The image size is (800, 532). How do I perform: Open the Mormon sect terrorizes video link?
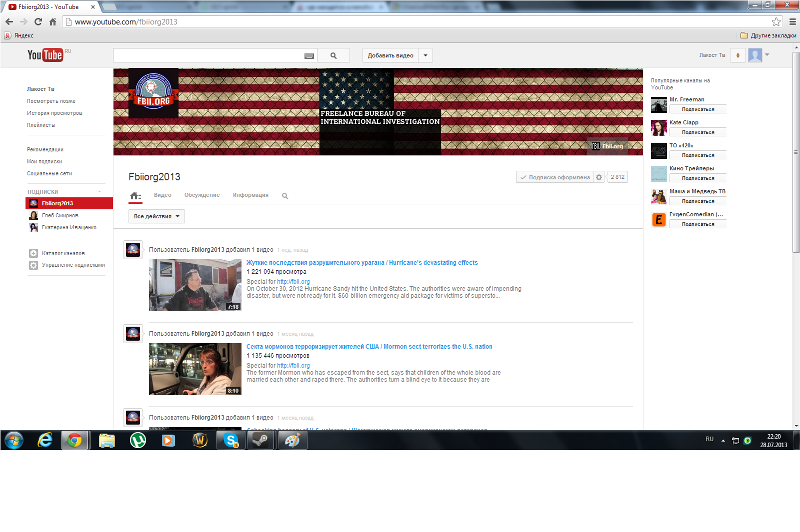(x=369, y=347)
